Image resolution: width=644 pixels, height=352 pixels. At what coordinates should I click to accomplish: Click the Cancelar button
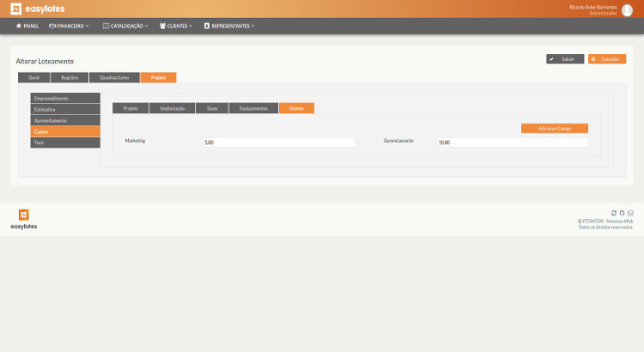[x=607, y=59]
